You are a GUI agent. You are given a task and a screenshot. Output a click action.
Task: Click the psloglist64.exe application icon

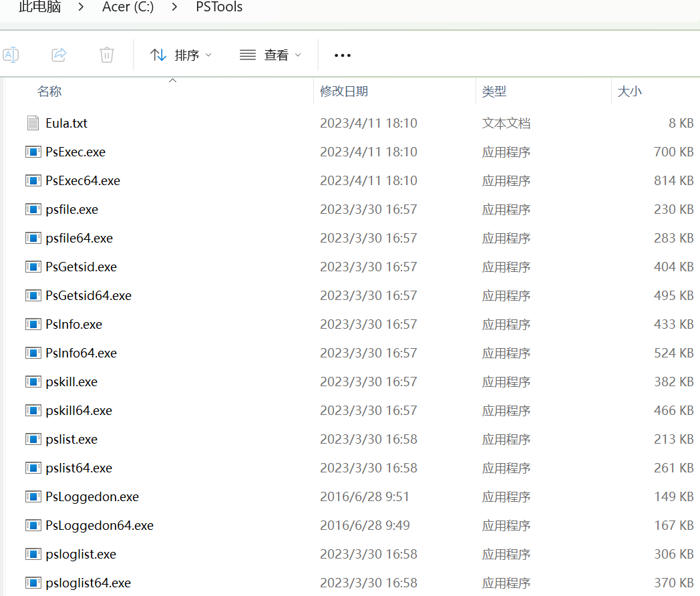tap(33, 583)
